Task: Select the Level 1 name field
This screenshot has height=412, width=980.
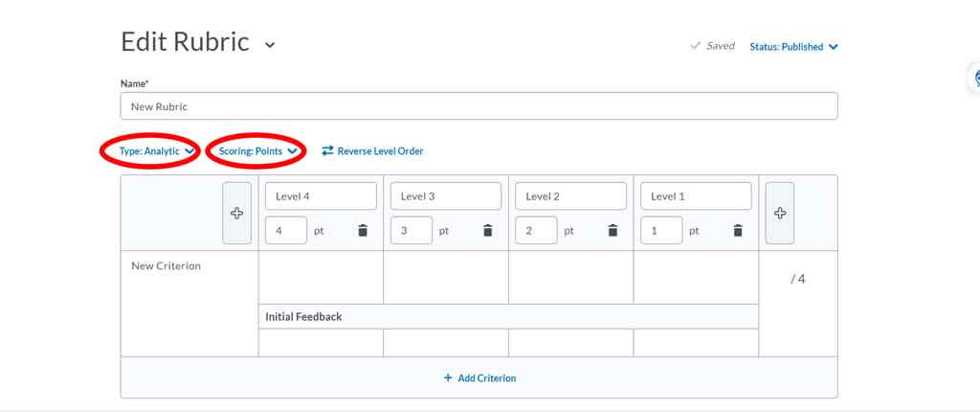Action: click(696, 196)
